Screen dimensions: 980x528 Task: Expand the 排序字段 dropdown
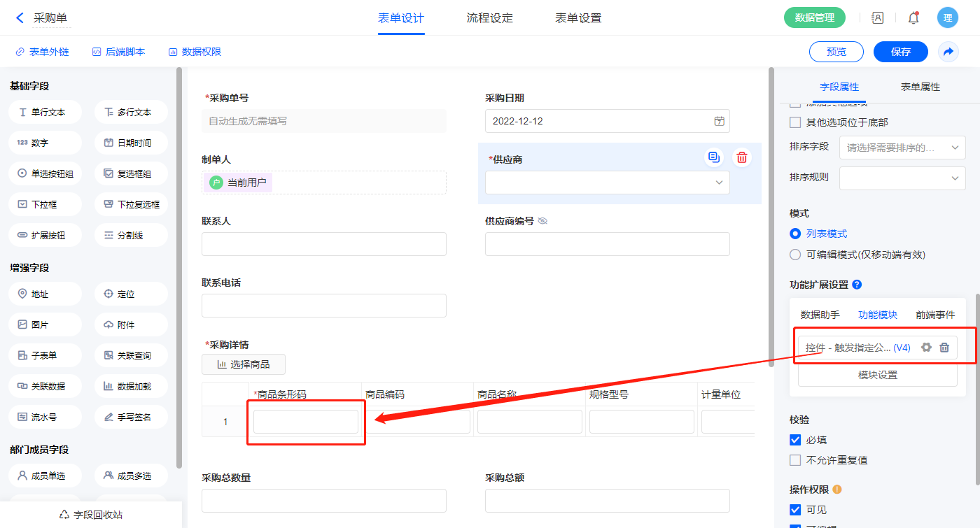(x=902, y=148)
